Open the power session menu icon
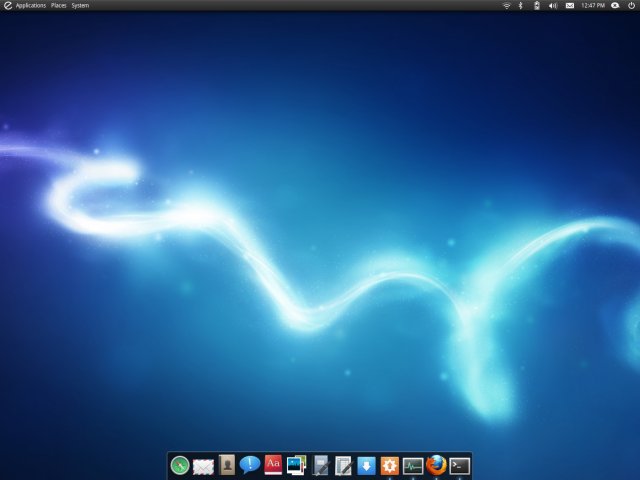The width and height of the screenshot is (640, 480). (x=631, y=6)
